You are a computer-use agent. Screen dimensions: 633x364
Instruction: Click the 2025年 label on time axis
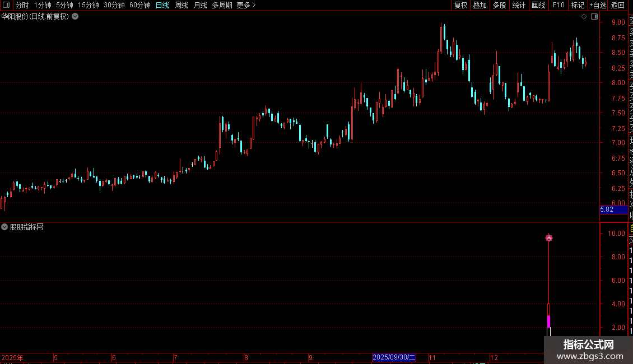point(12,358)
